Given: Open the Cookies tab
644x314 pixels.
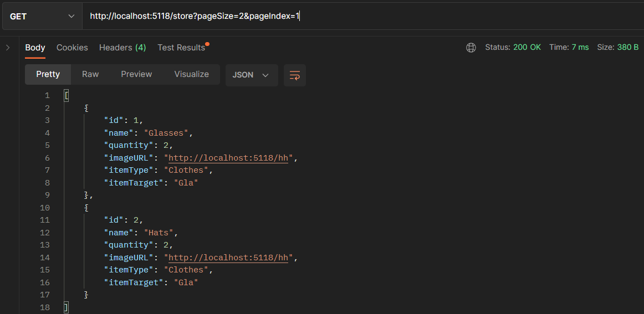Looking at the screenshot, I should (x=72, y=48).
